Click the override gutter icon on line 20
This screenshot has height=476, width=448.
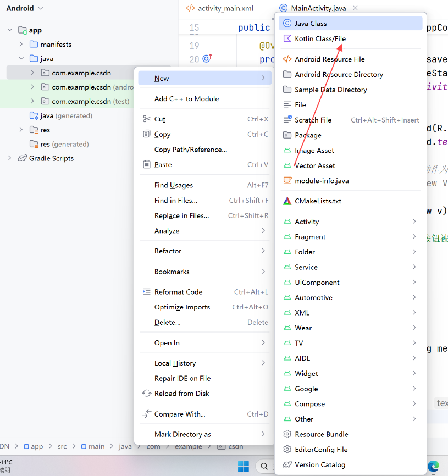pos(207,58)
